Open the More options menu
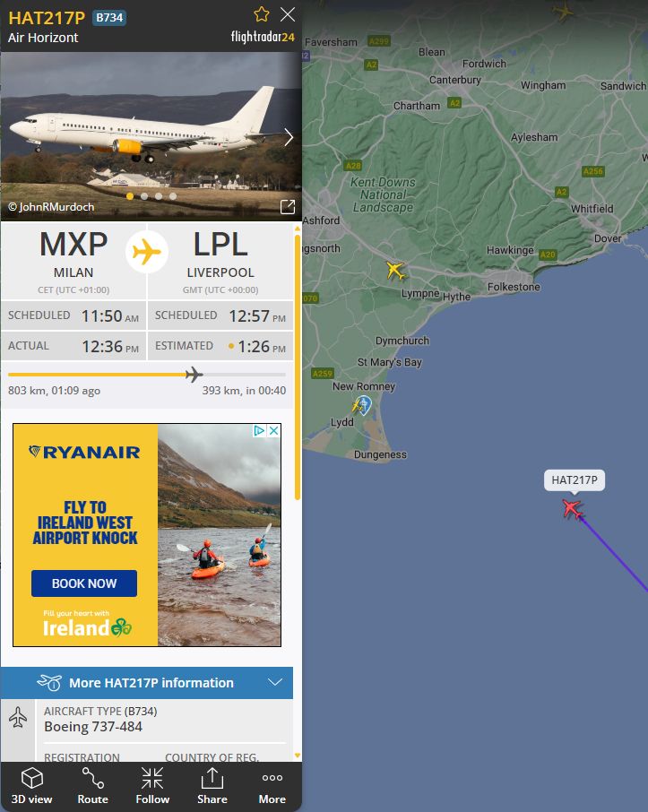The image size is (648, 812). pyautogui.click(x=272, y=786)
